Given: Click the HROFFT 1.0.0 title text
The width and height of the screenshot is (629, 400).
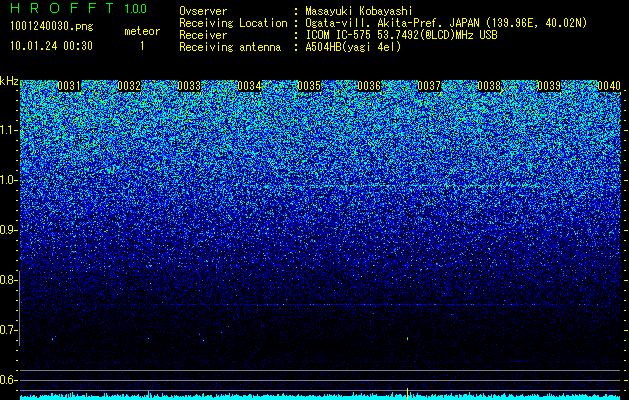Looking at the screenshot, I should [79, 8].
